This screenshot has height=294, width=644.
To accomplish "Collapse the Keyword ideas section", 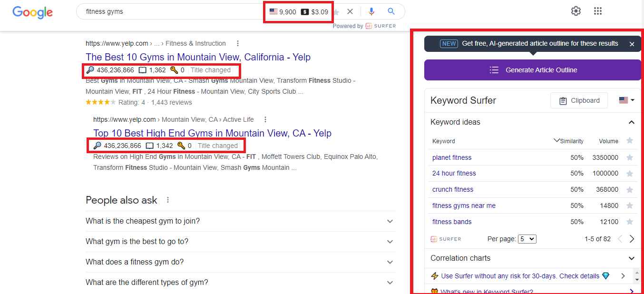I will click(632, 122).
